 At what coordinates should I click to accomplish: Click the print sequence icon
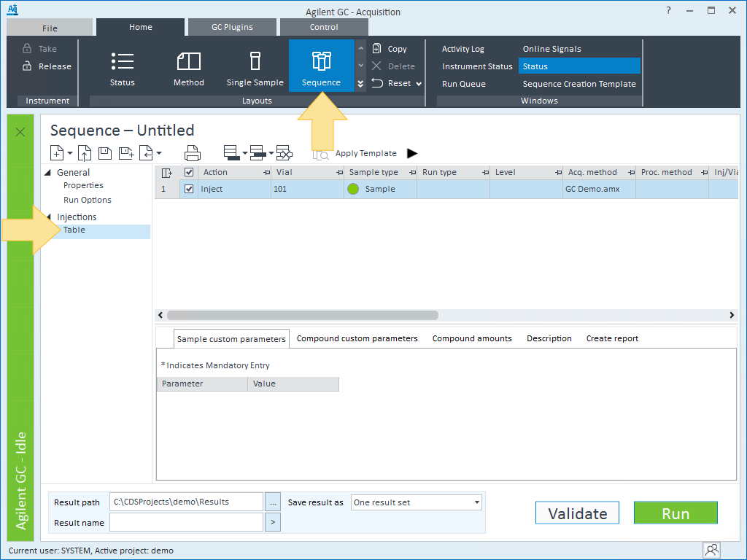[x=193, y=153]
